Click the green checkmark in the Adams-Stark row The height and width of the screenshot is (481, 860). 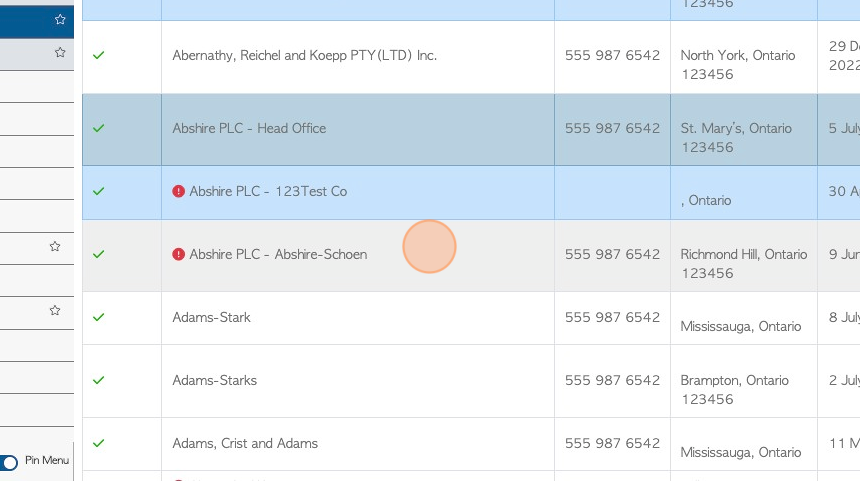[x=99, y=318]
